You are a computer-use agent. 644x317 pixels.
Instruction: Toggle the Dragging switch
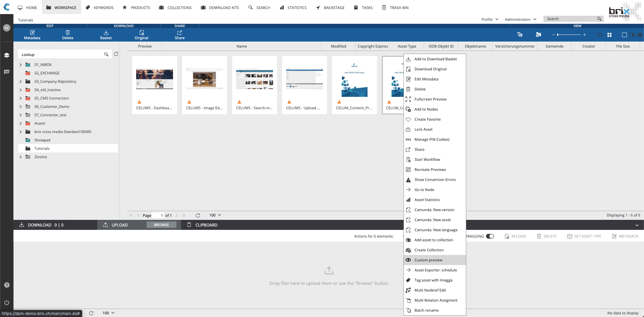click(490, 236)
